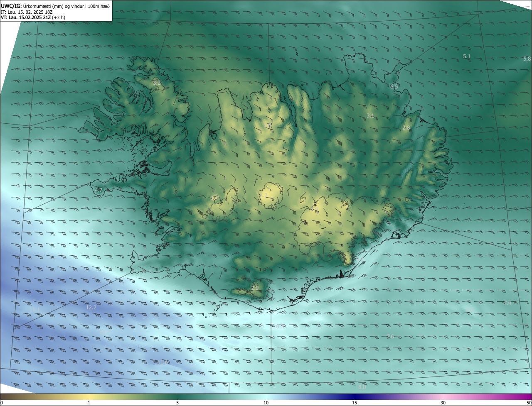The image size is (532, 406).
Task: Click the 7.6 value label on the map
Action: pos(390,336)
